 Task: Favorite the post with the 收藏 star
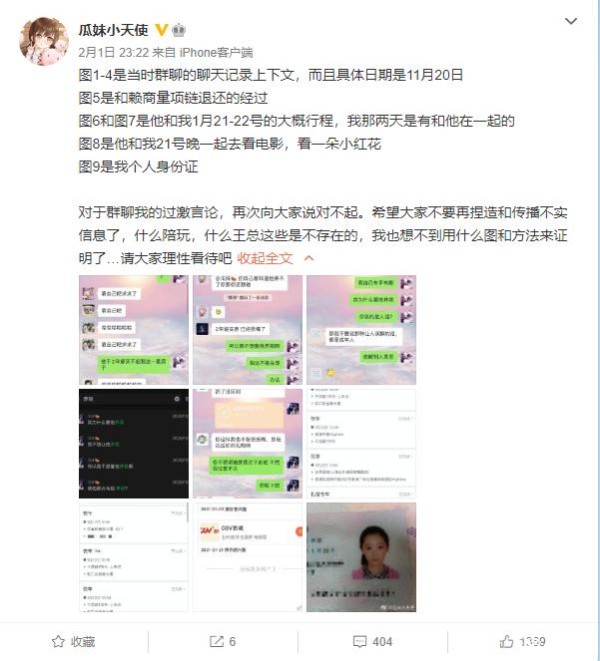(x=74, y=642)
